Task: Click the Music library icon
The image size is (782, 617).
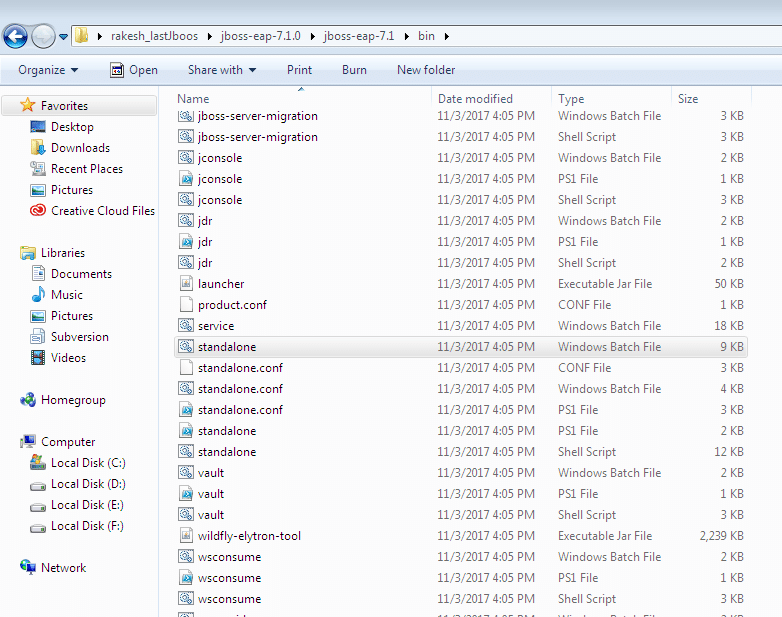Action: 38,295
